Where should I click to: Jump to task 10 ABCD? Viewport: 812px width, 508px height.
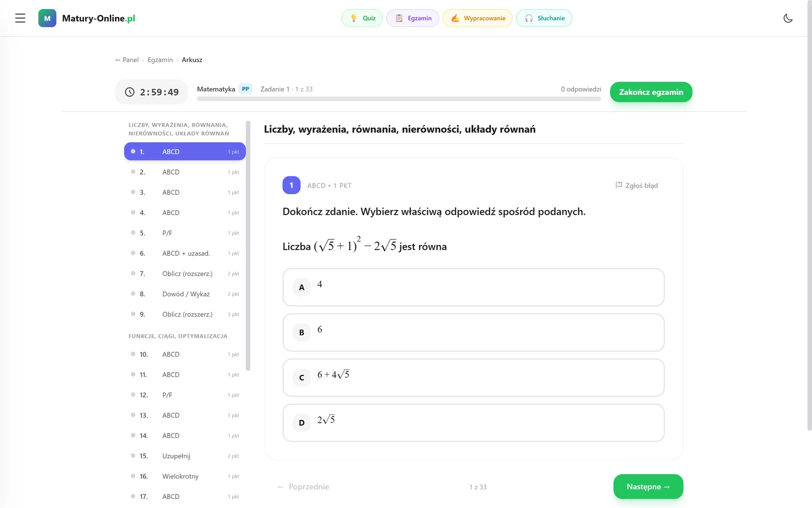click(x=185, y=354)
